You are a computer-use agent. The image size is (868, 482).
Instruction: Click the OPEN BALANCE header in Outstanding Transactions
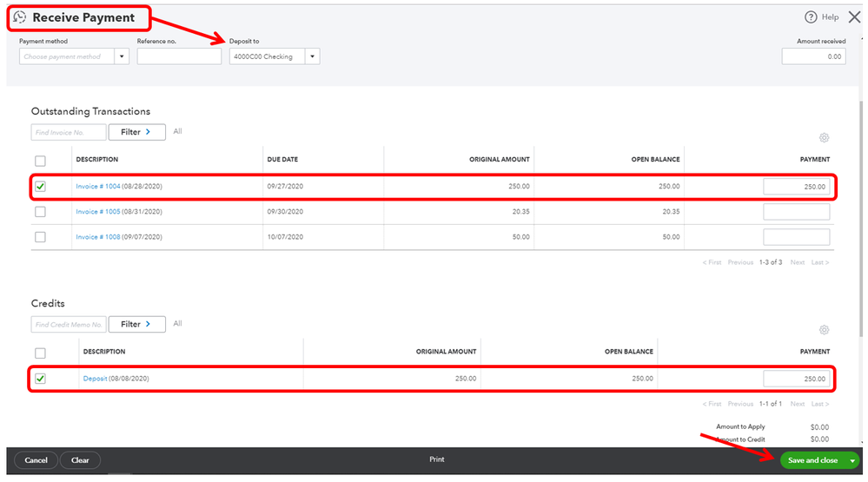point(655,160)
